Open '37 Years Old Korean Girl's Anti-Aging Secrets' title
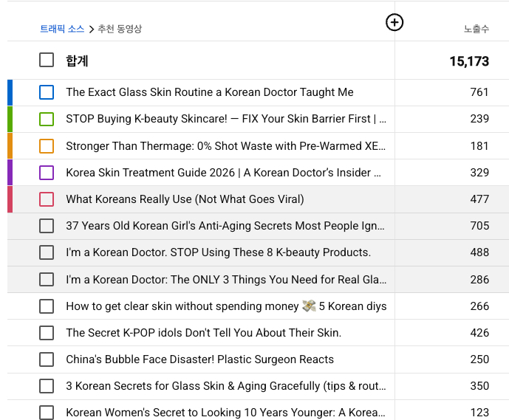Viewport: 509px width, 420px height. click(x=225, y=226)
